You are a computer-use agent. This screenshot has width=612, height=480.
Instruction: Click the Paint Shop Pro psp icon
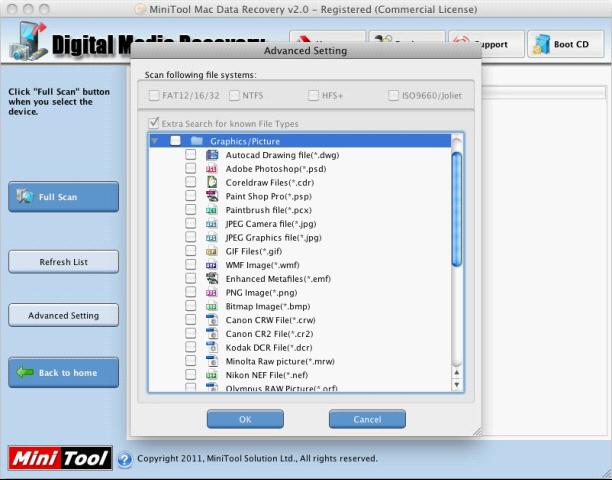click(x=212, y=196)
